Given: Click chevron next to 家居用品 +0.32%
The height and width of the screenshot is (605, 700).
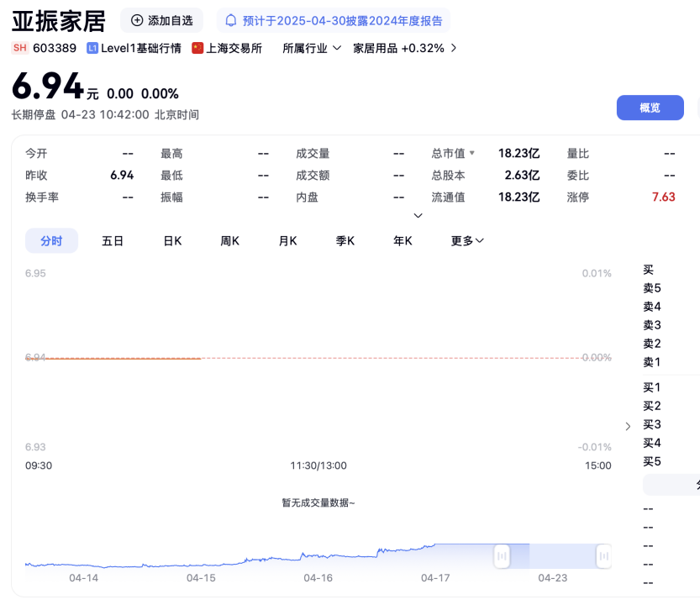Looking at the screenshot, I should [454, 48].
